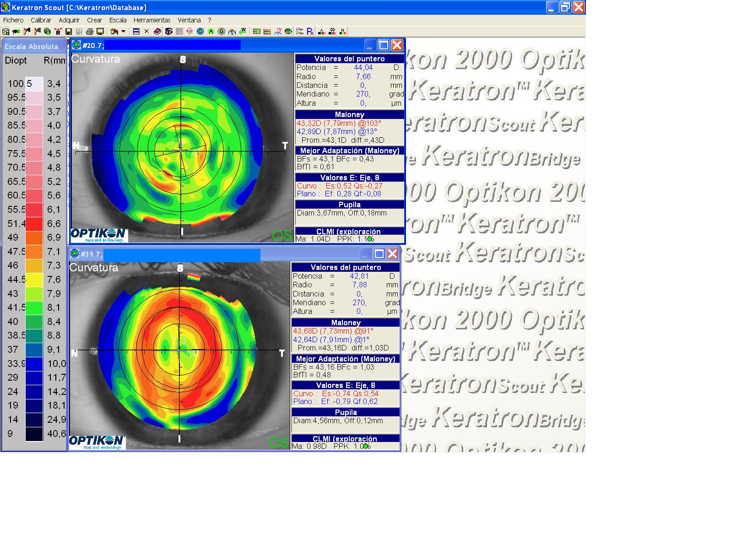The height and width of the screenshot is (560, 747).
Task: Click the green-tipped probe toolbar icon
Action: point(16,32)
